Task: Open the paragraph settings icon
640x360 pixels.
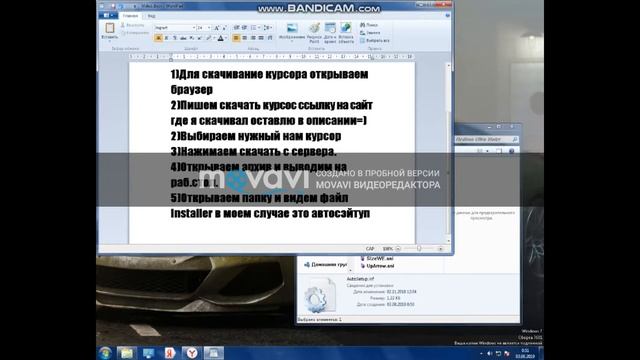Action: (x=270, y=38)
